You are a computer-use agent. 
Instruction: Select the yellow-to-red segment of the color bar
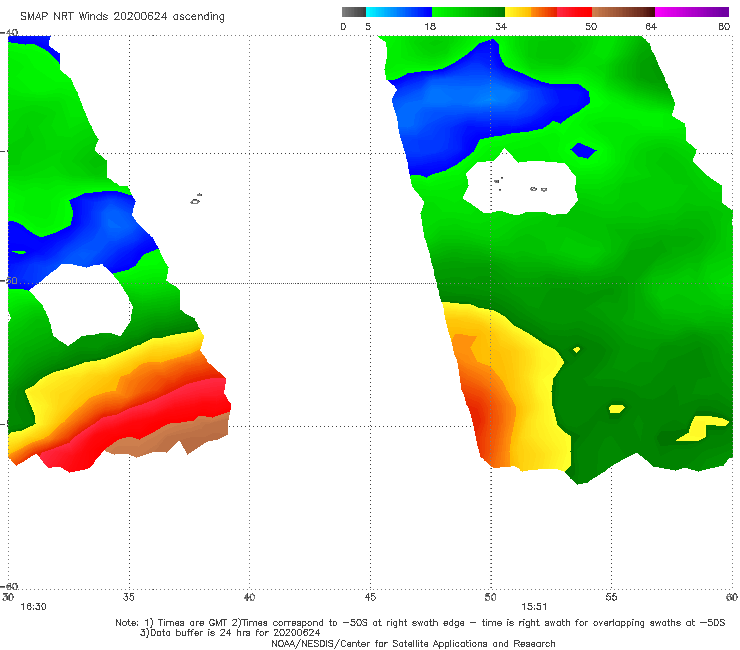point(548,12)
